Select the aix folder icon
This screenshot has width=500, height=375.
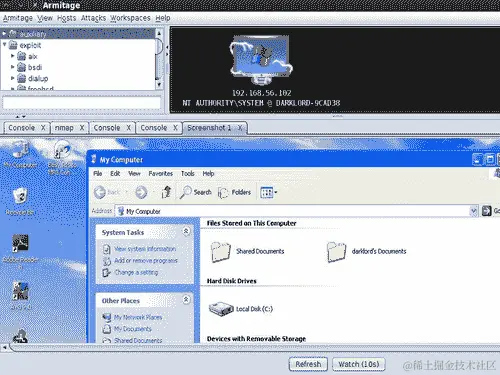21,56
